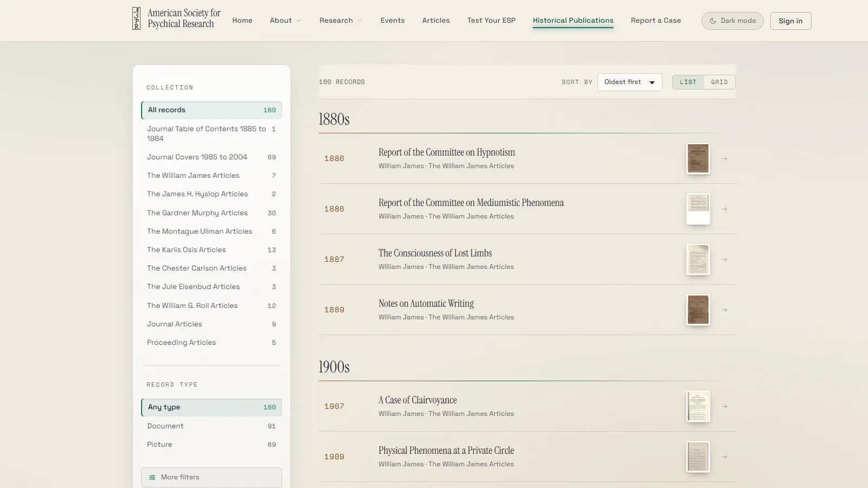Viewport: 868px width, 488px height.
Task: Open arrow for Report on Mediumistic Phenomena
Action: tap(724, 209)
